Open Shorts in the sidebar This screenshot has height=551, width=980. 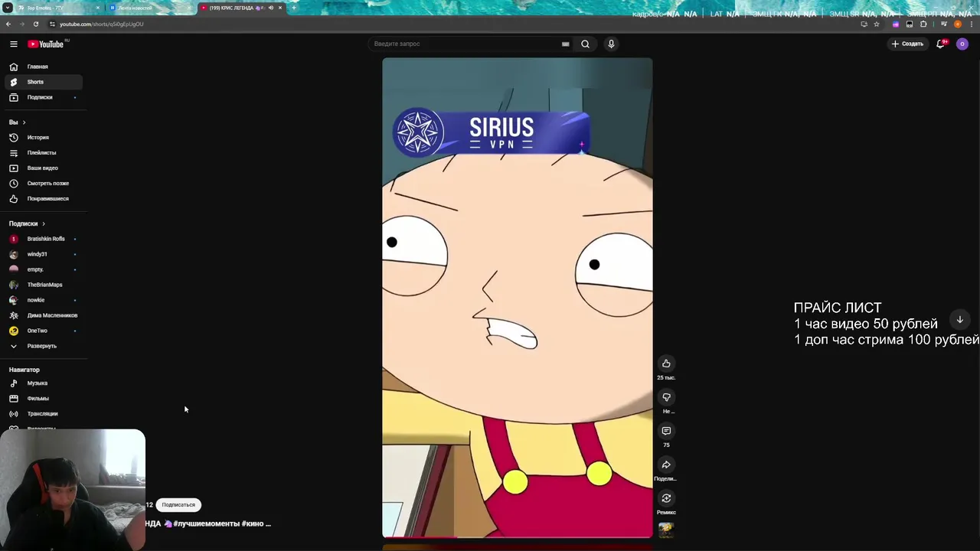[x=43, y=82]
